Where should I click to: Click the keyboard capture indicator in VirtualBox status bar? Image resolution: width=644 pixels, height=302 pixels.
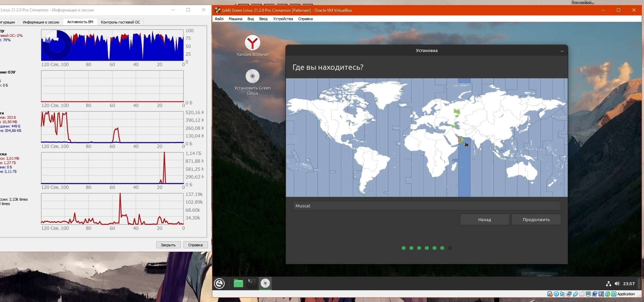pos(614,294)
